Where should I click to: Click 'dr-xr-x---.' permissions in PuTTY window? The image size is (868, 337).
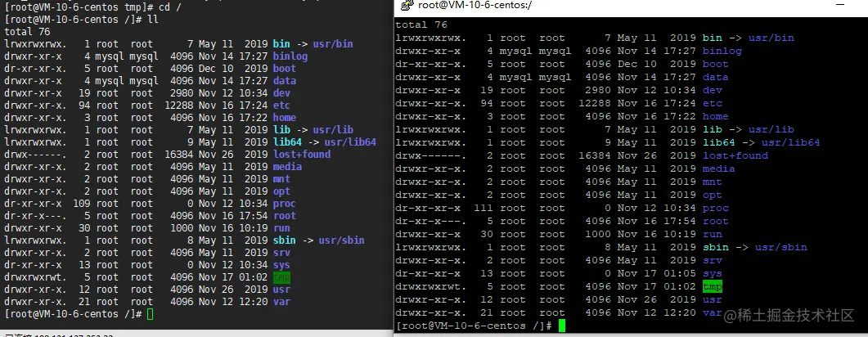(x=431, y=222)
